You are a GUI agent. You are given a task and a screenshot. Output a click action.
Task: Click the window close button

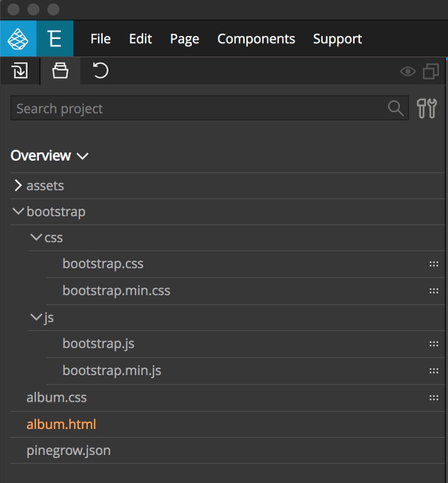click(x=13, y=10)
